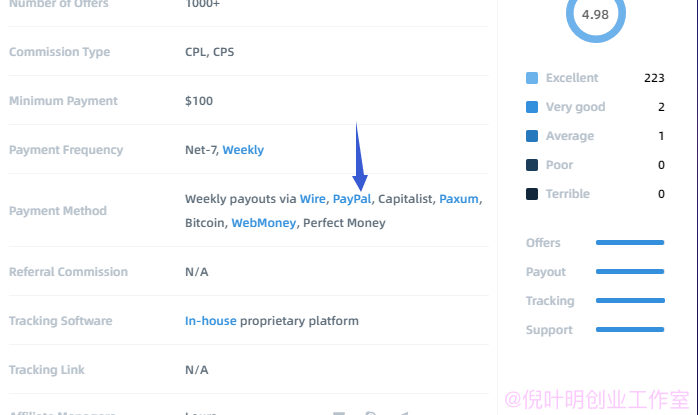This screenshot has width=698, height=415.
Task: Follow the PayPal link
Action: [x=352, y=199]
